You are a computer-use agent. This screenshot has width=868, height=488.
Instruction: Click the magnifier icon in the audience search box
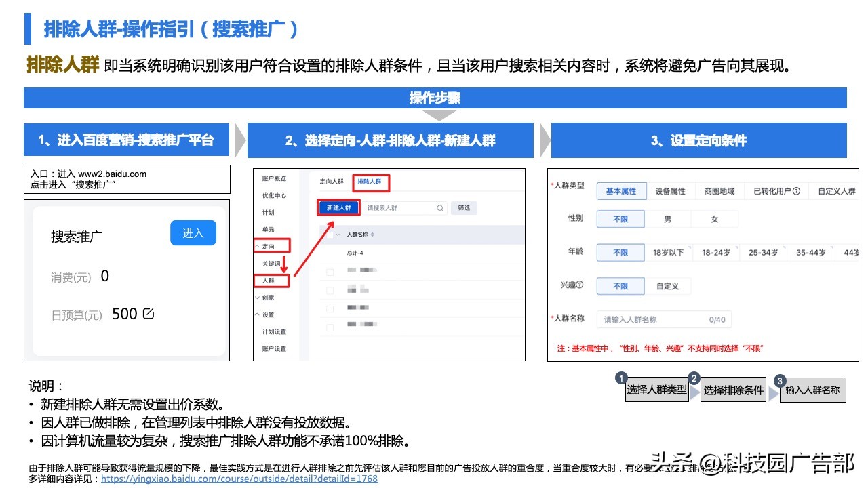(440, 207)
